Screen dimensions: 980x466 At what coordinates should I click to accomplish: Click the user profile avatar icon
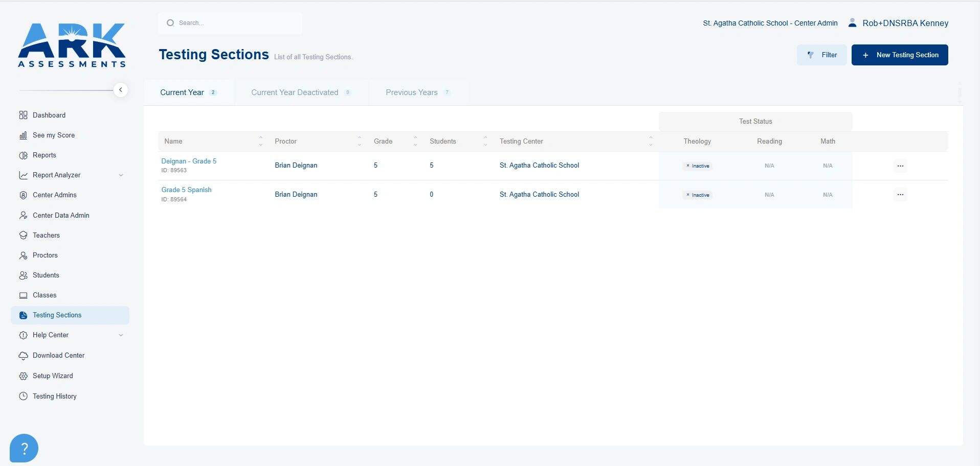pyautogui.click(x=852, y=22)
